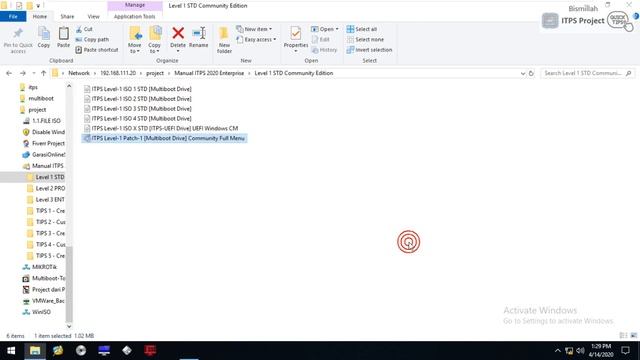
Task: Select ITPS Level-1 ISO 2 STD file
Action: pyautogui.click(x=137, y=99)
